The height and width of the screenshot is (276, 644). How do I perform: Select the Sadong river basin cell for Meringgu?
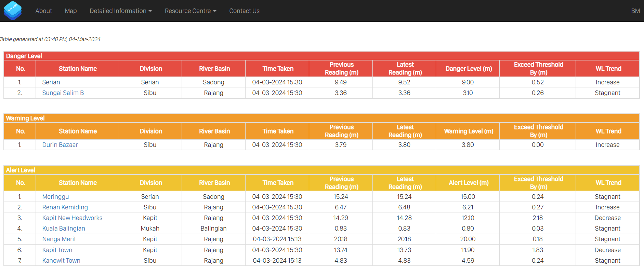click(x=213, y=197)
